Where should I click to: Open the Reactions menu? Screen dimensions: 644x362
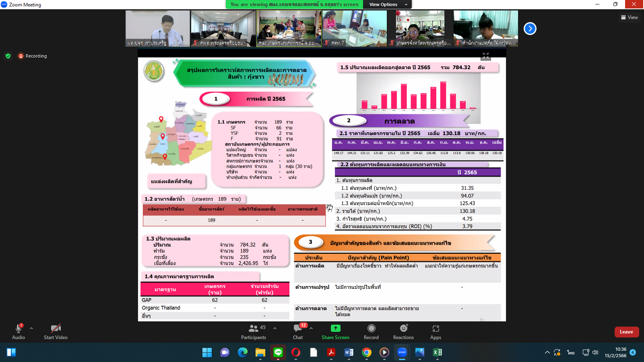pos(403,331)
